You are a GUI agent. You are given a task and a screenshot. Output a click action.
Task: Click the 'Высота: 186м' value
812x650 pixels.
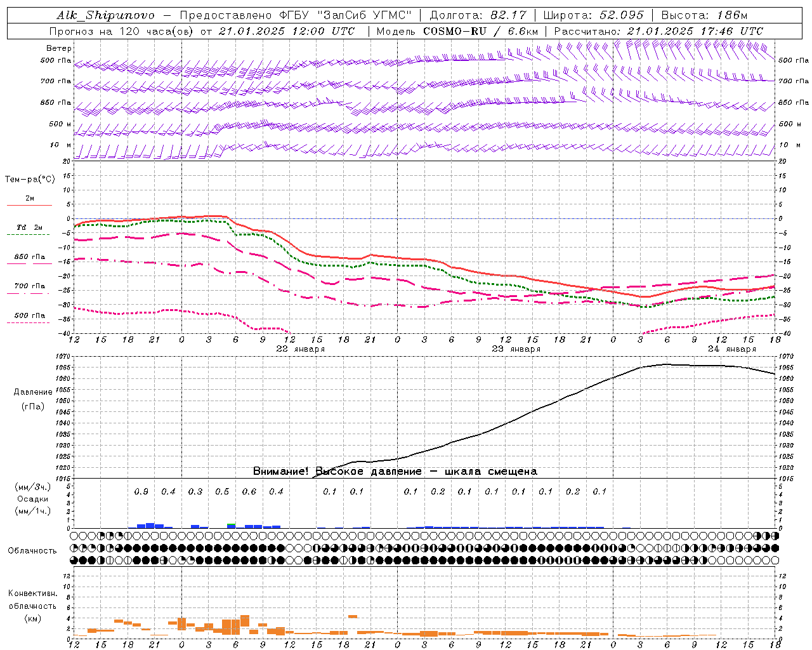pos(704,15)
